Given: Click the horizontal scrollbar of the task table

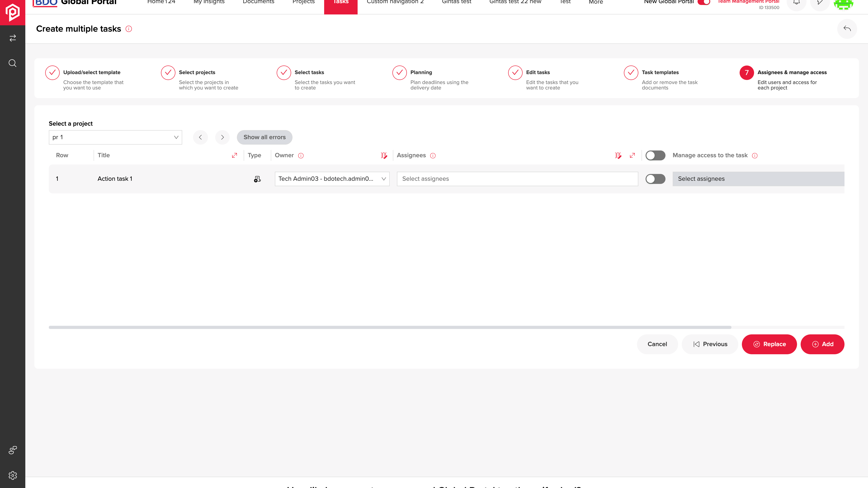Looking at the screenshot, I should click(390, 327).
